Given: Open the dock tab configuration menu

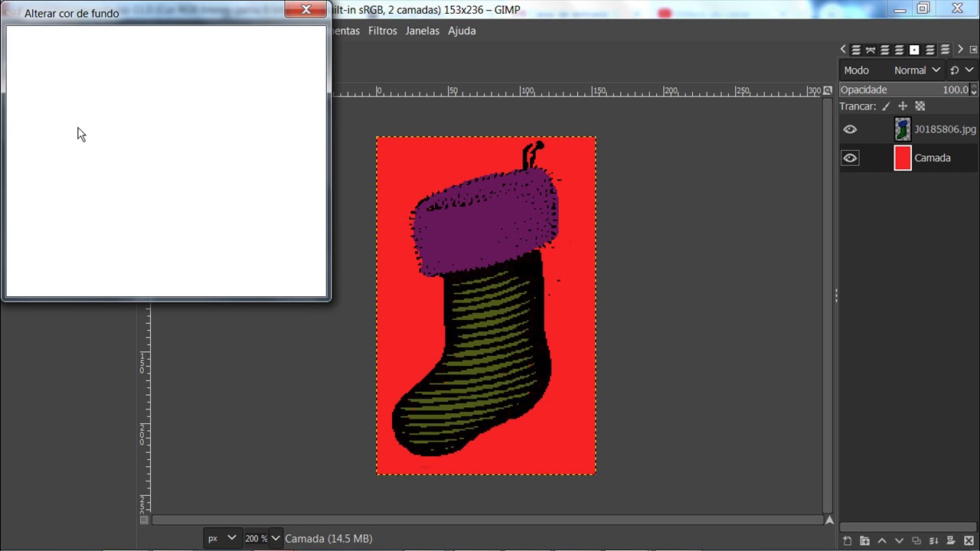Looking at the screenshot, I should pyautogui.click(x=974, y=50).
